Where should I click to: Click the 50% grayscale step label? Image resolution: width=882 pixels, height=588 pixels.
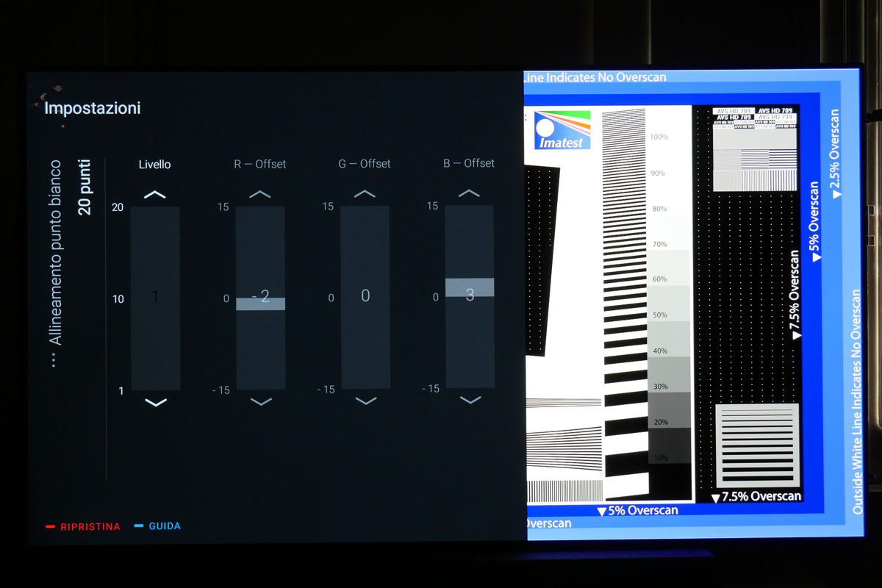pos(660,315)
